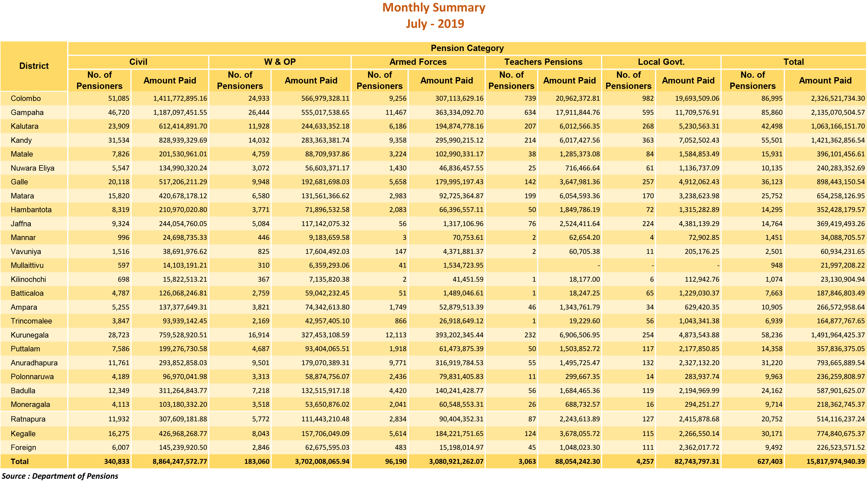Click total teachers amount 88,054,242.30
Screen dimensions: 868x483
(x=578, y=462)
